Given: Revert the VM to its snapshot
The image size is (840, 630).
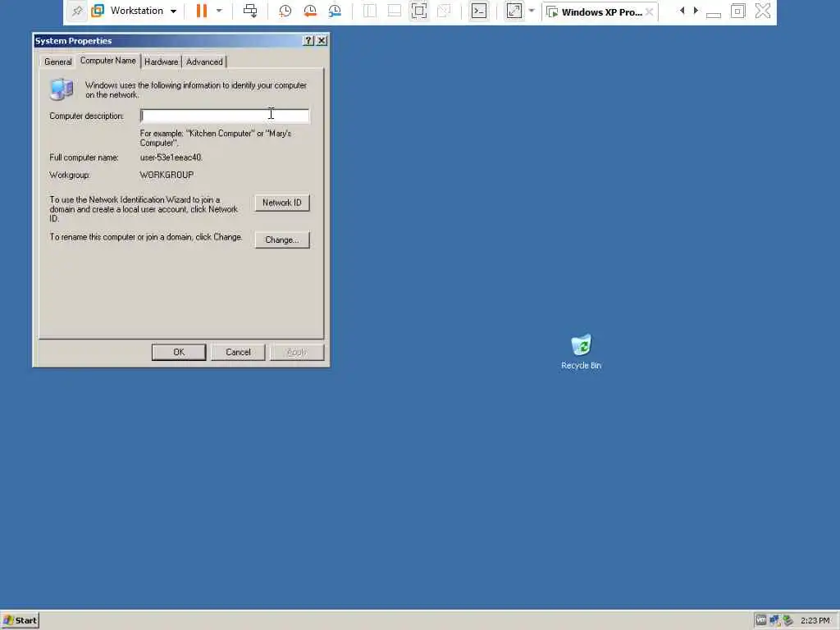Looking at the screenshot, I should point(309,11).
